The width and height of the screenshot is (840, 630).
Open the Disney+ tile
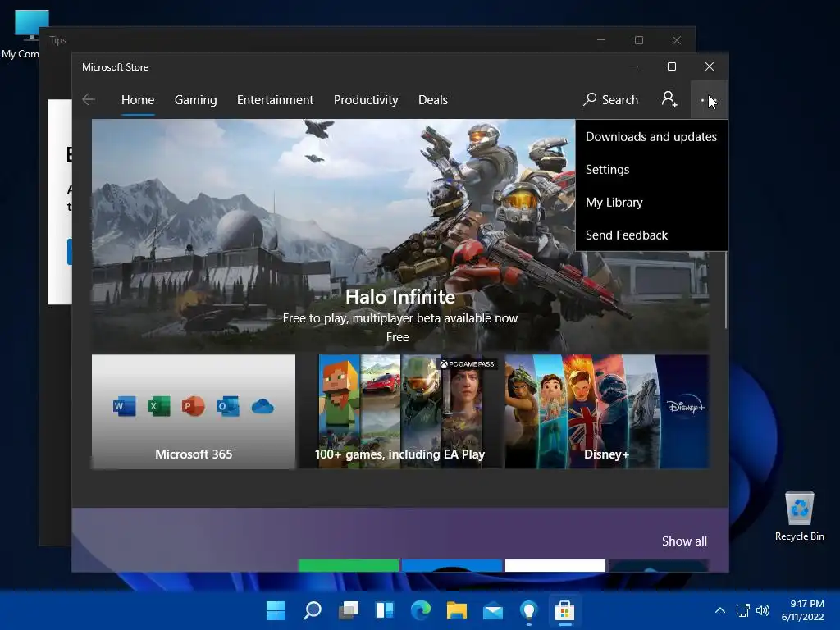pyautogui.click(x=607, y=412)
